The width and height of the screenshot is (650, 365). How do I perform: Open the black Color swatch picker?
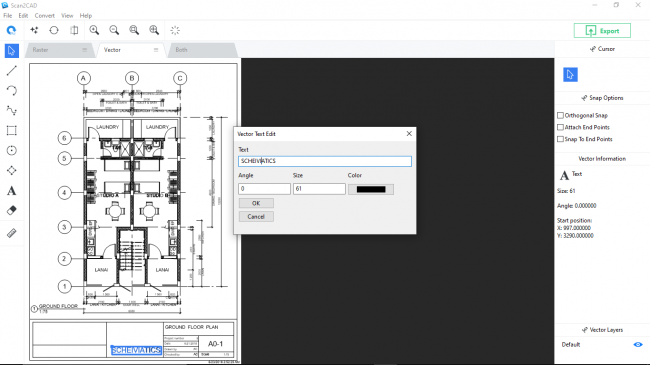coord(371,189)
